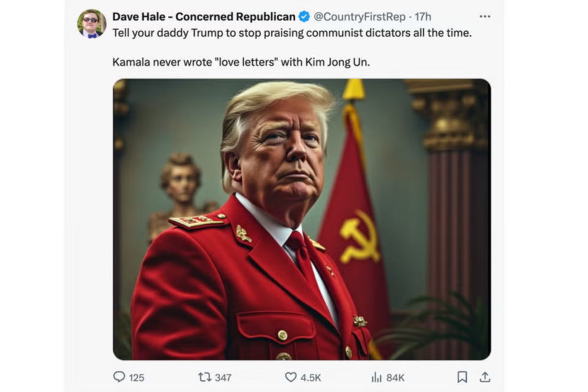Screen dimensions: 588x392
Task: Click the share upload arrow icon
Action: point(485,377)
